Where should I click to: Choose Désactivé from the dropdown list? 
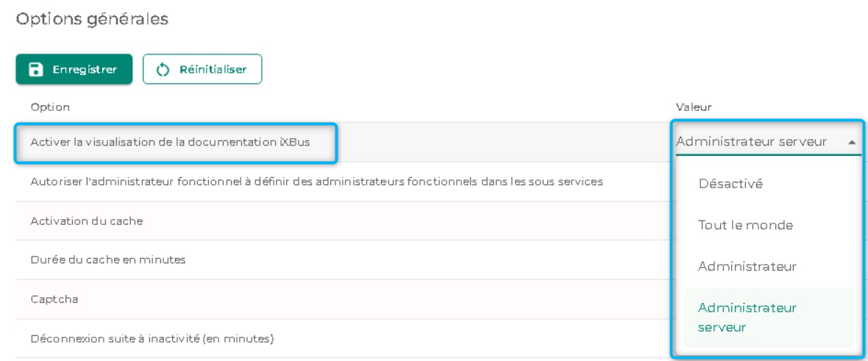pyautogui.click(x=730, y=184)
